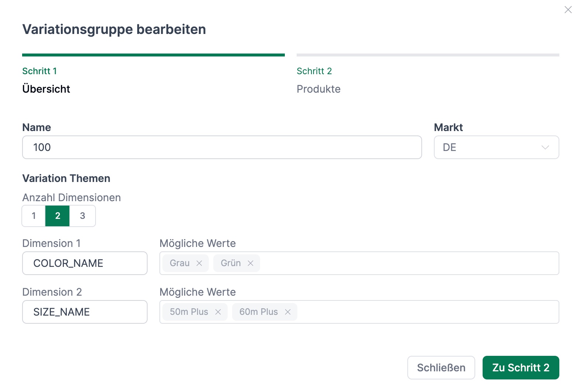Click the Markt dropdown chevron arrow
This screenshot has width=580, height=392.
click(545, 147)
